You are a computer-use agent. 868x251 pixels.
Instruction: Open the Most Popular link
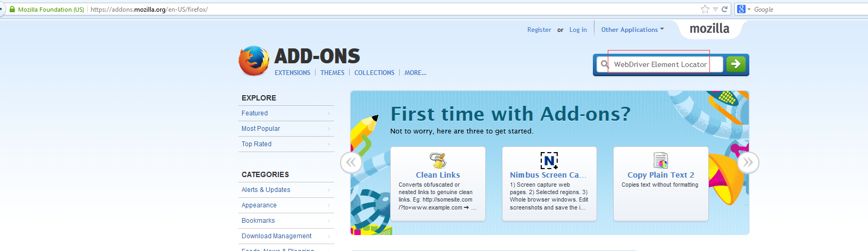pyautogui.click(x=286, y=129)
